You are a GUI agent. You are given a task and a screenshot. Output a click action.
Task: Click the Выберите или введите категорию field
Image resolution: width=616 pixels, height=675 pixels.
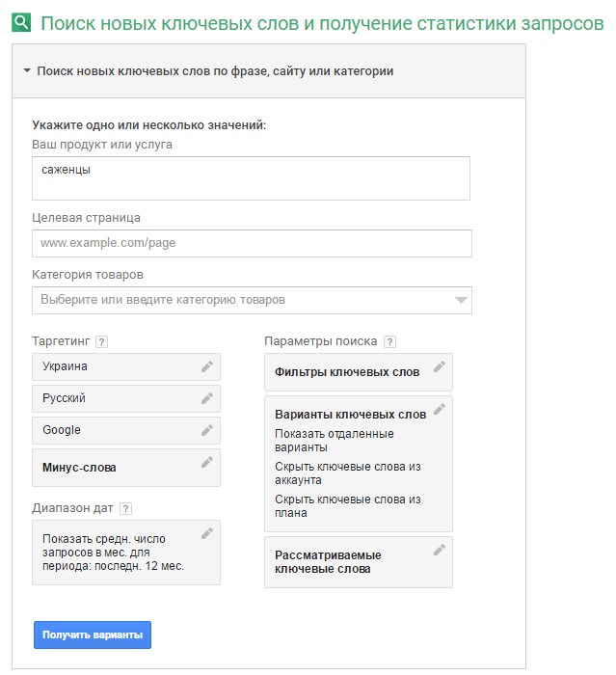click(x=252, y=300)
